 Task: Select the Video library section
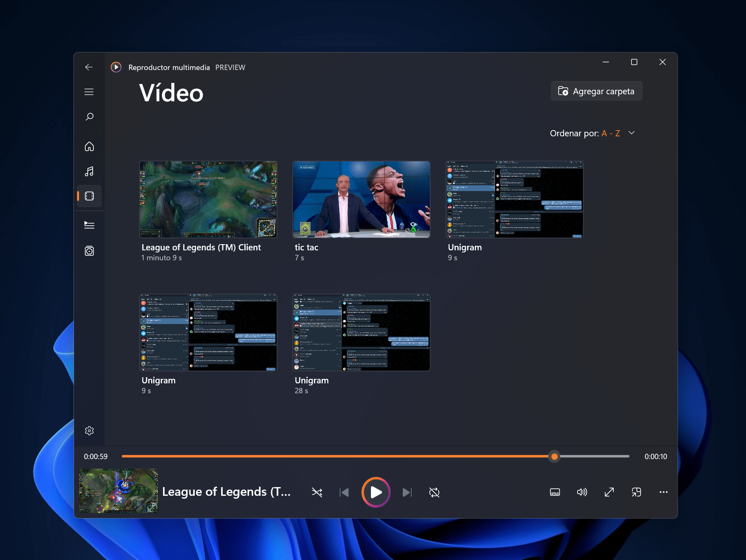[x=89, y=196]
